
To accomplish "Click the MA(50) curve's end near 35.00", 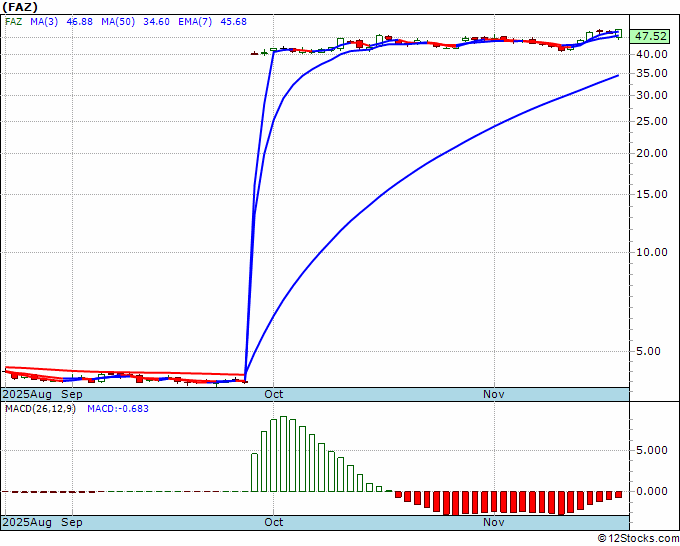I will (618, 75).
